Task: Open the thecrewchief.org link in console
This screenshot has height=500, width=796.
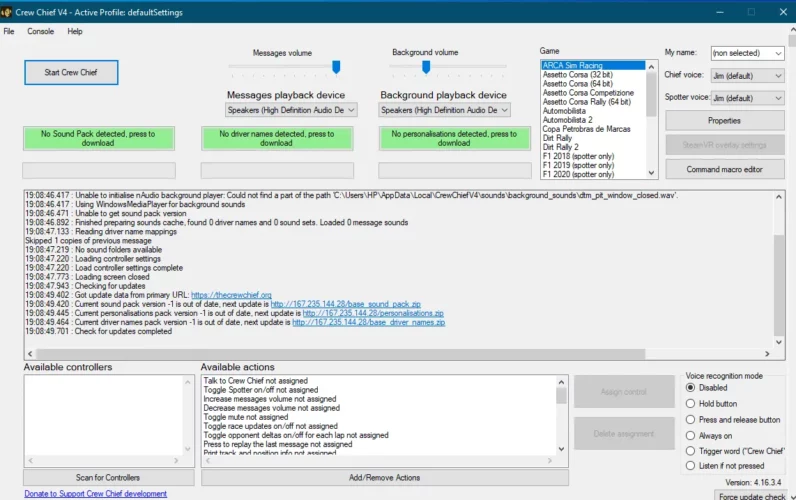Action: tap(231, 295)
